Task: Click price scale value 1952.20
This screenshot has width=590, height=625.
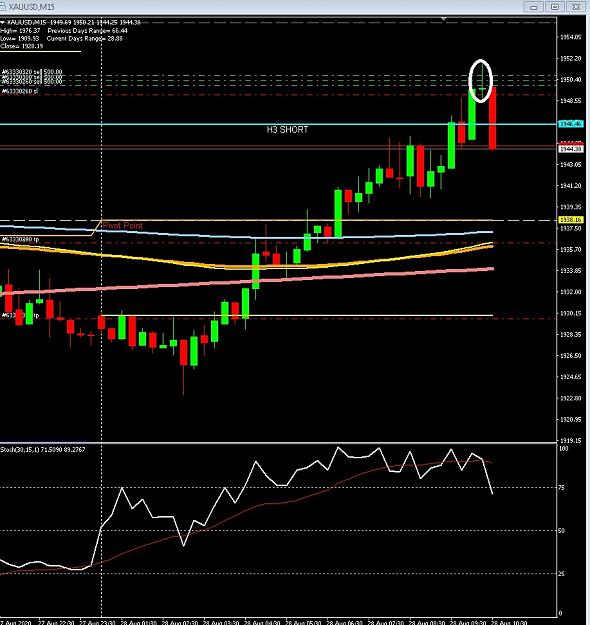Action: (x=570, y=59)
